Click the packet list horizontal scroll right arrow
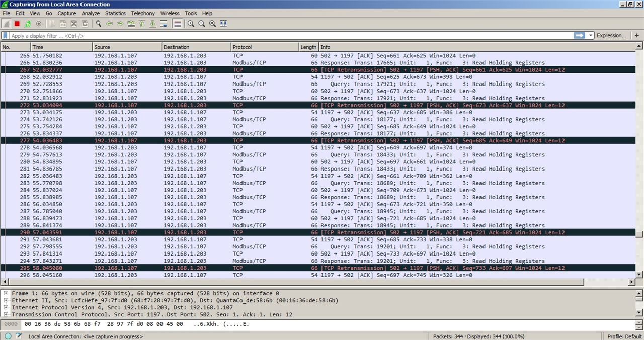 point(632,282)
